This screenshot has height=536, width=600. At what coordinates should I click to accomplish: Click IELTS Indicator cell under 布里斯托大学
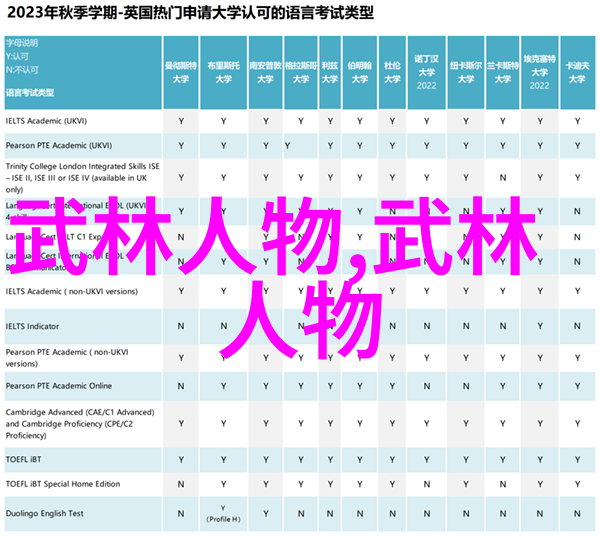(x=223, y=326)
